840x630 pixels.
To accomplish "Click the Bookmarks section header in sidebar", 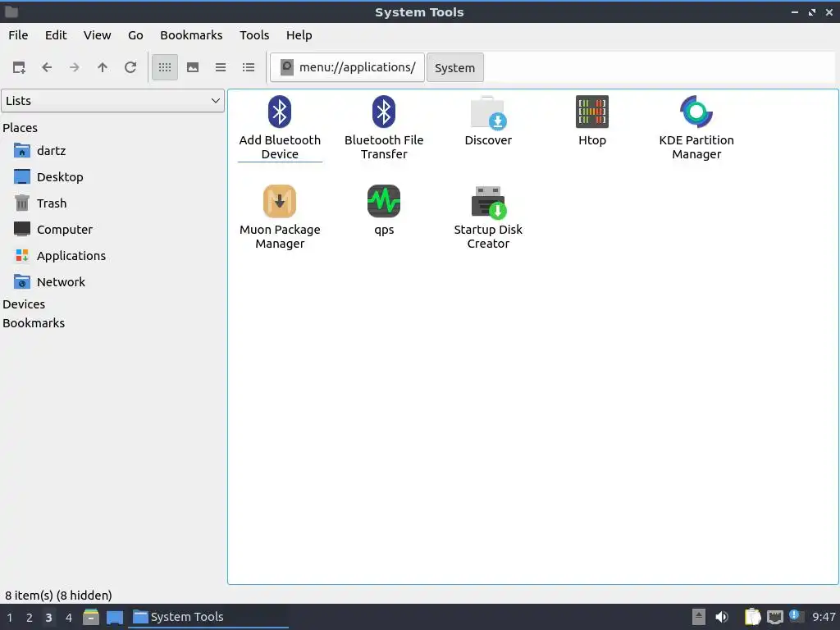I will point(34,323).
